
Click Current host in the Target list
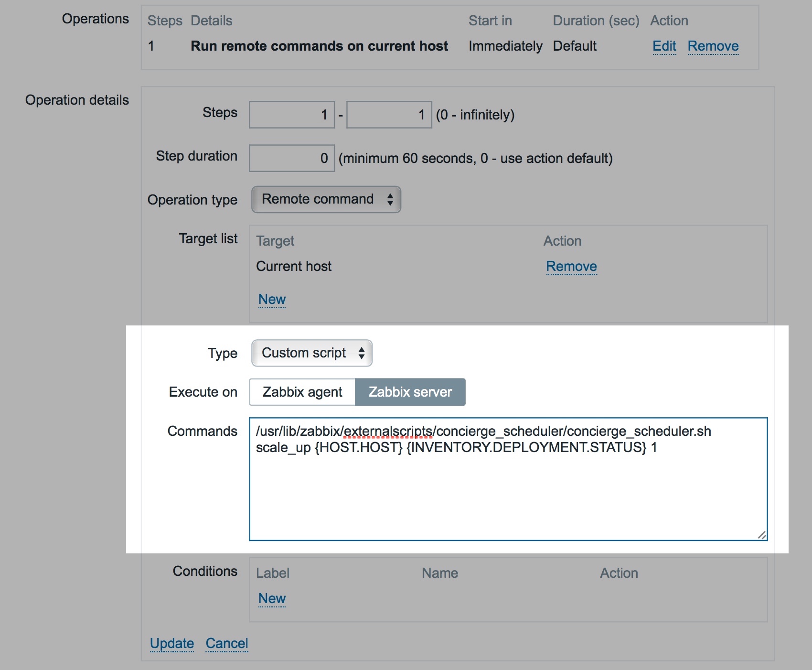[x=294, y=266]
